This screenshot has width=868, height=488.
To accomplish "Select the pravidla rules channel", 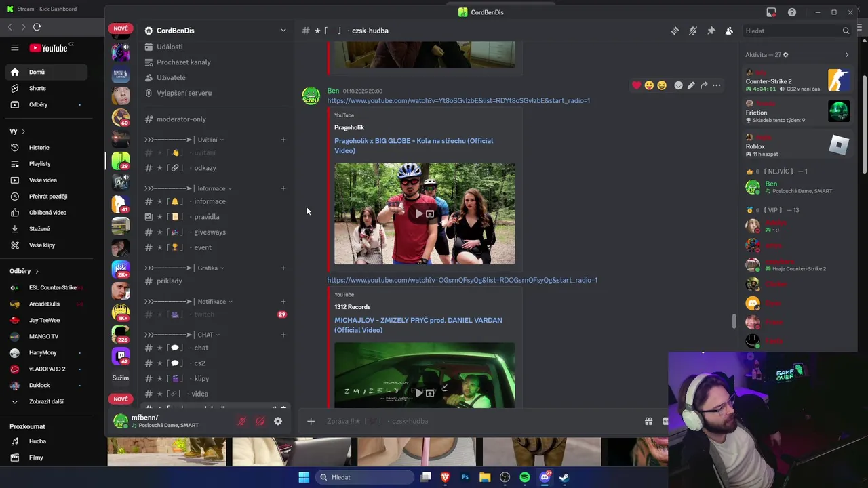I will (216, 217).
